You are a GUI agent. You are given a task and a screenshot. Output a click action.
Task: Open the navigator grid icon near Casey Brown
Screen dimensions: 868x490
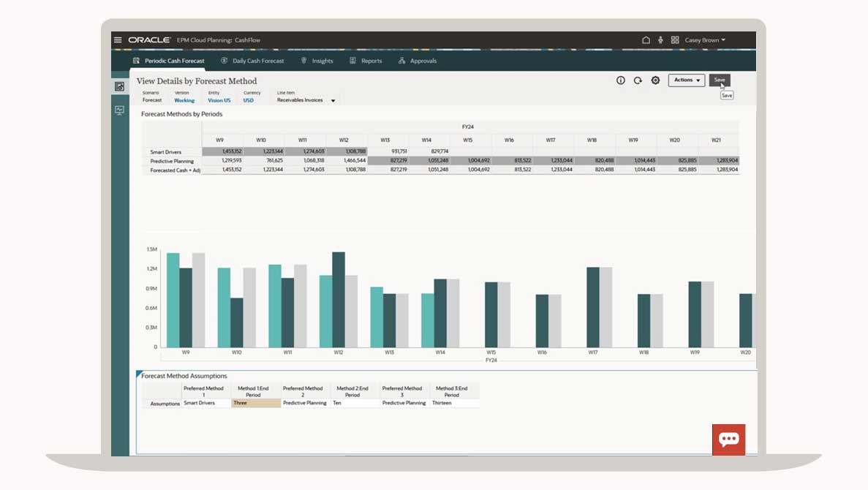click(674, 40)
